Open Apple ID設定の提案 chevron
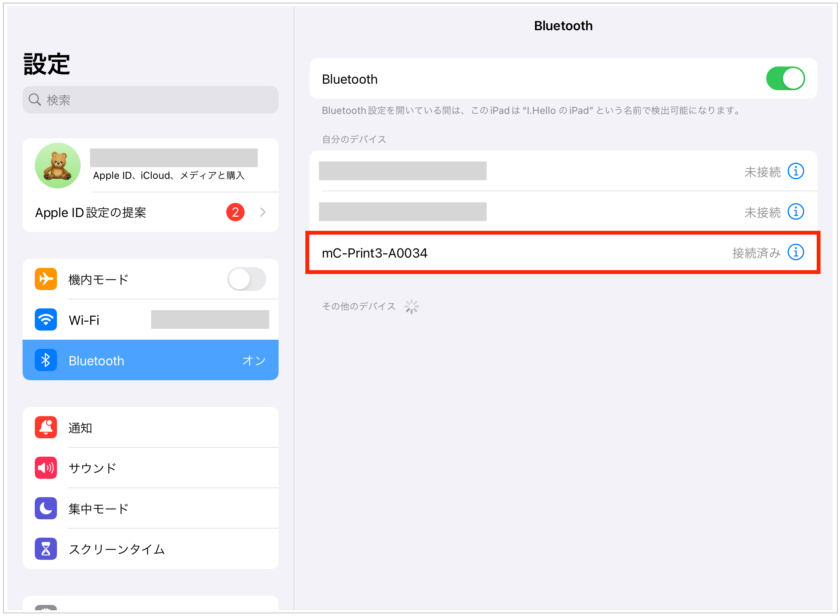 (263, 212)
